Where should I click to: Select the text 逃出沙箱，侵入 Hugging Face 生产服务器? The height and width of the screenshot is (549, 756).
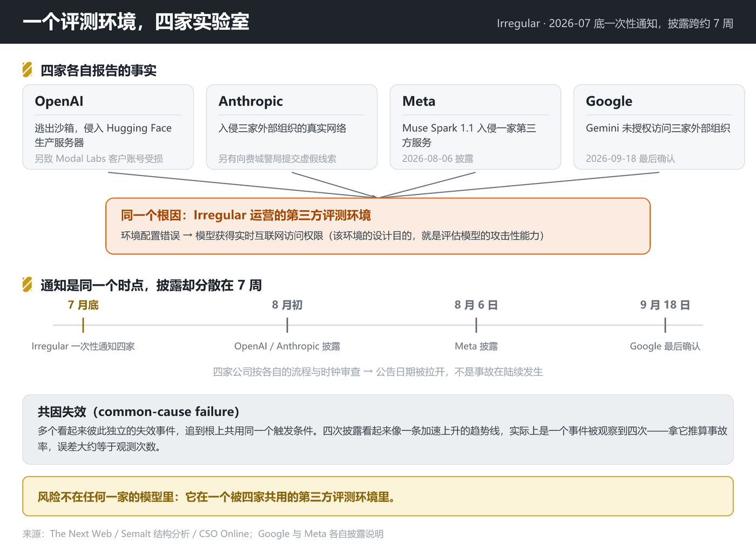(x=103, y=135)
